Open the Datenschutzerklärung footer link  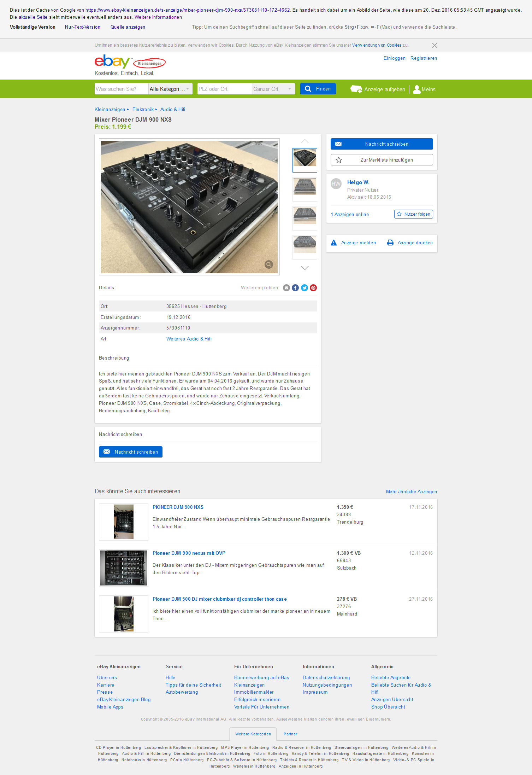326,677
